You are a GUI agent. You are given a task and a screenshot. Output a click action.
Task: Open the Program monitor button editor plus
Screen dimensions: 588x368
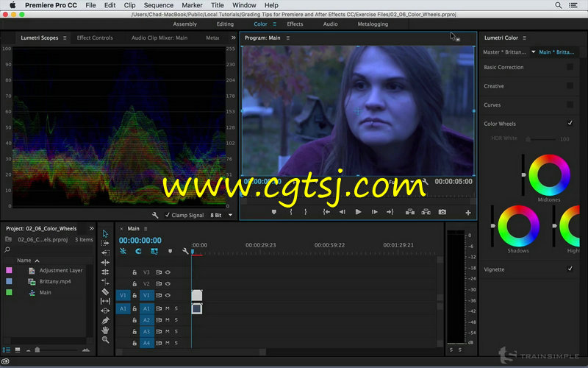click(468, 213)
